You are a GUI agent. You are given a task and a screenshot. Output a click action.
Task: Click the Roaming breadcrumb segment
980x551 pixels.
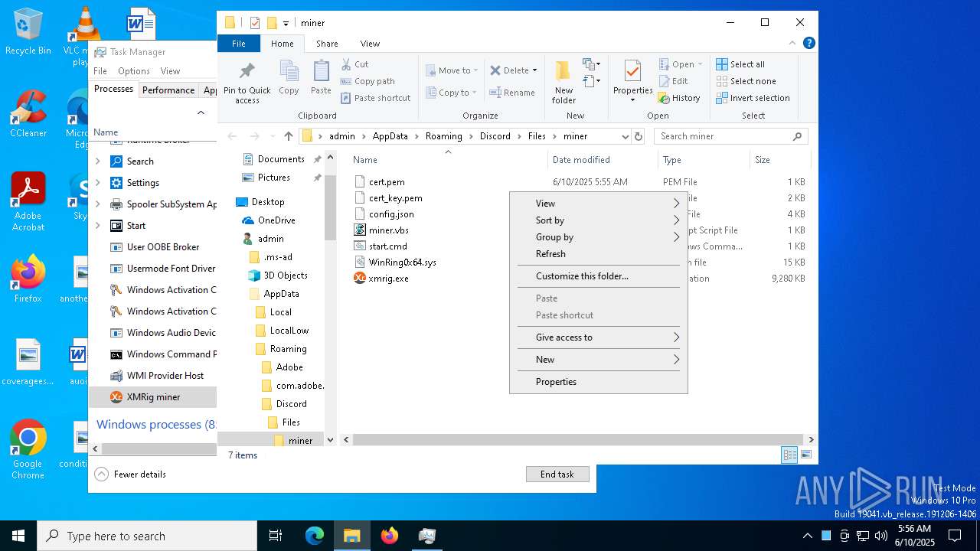(444, 136)
